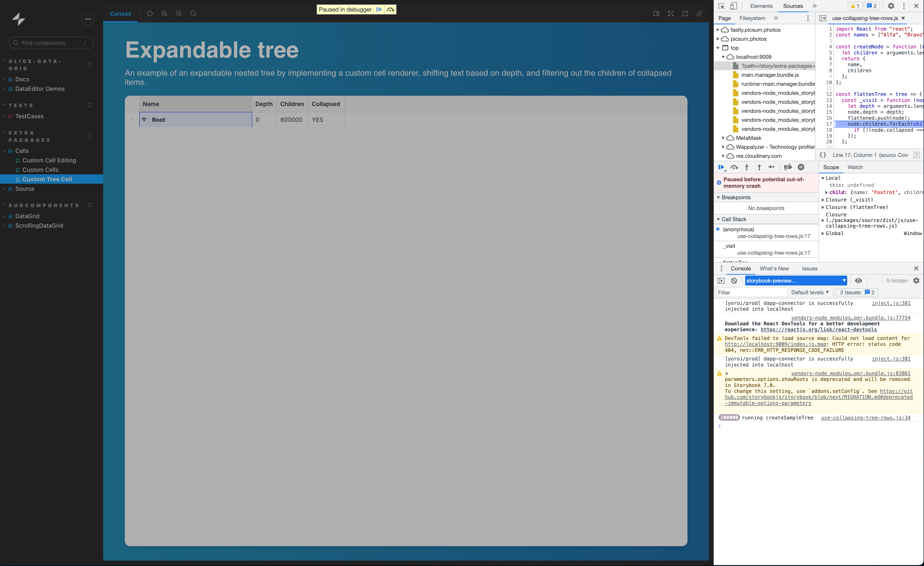
Task: Open the canvas in a new tab icon
Action: (x=685, y=14)
